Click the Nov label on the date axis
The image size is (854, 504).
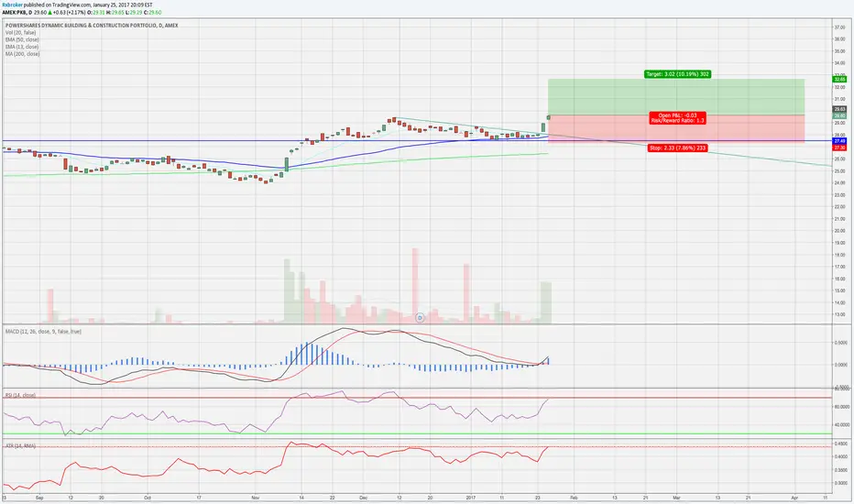pos(256,498)
